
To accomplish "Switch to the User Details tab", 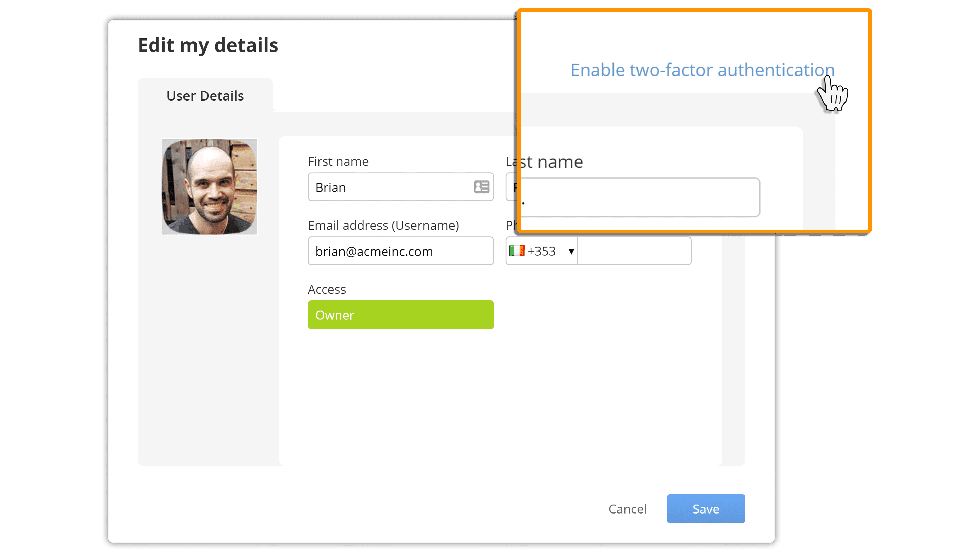I will click(x=205, y=96).
